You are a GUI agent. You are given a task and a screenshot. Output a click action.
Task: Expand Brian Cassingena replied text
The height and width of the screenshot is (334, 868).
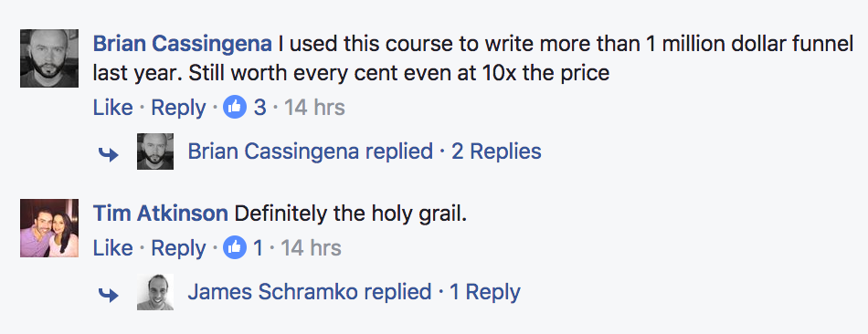[311, 151]
